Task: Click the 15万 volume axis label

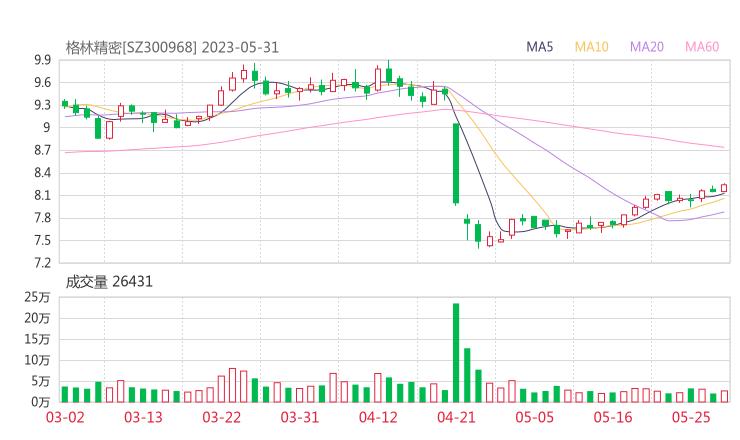Action: tap(37, 339)
